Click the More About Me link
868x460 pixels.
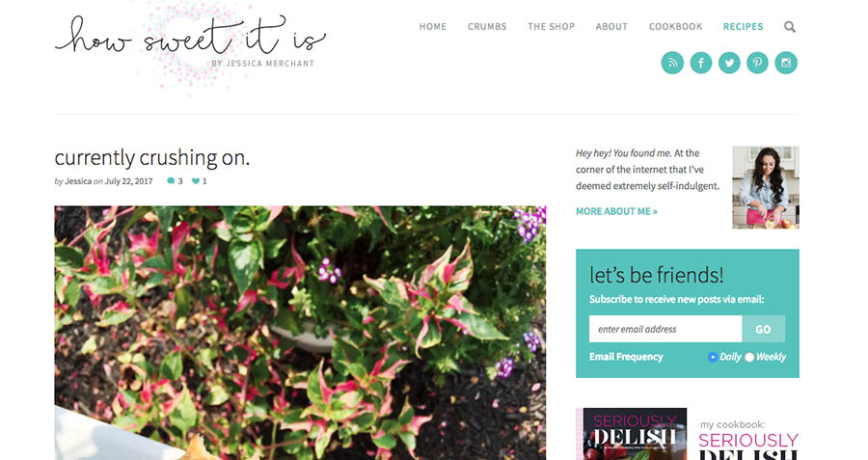point(616,211)
